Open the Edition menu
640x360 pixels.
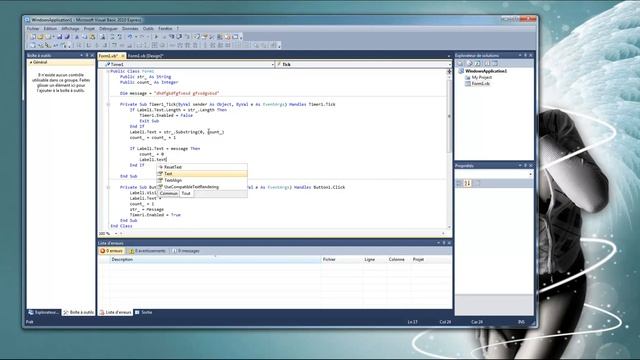coord(50,29)
